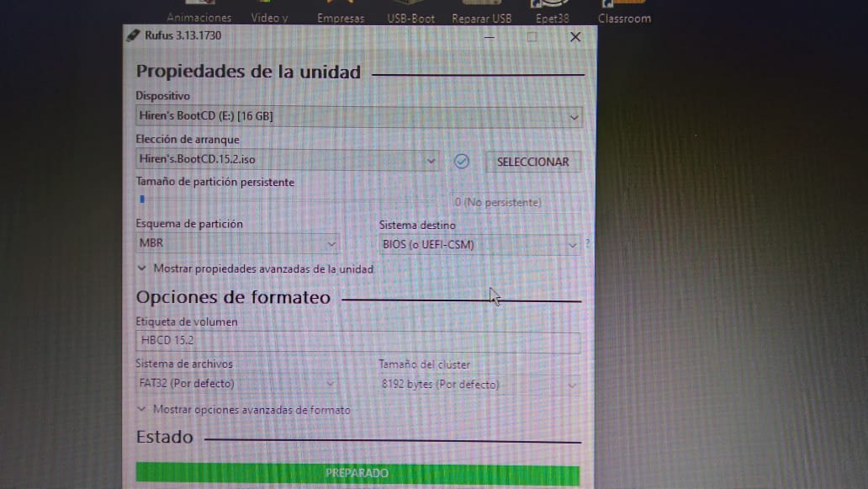
Task: Open the Reparar USB desktop shortcut
Action: click(482, 13)
